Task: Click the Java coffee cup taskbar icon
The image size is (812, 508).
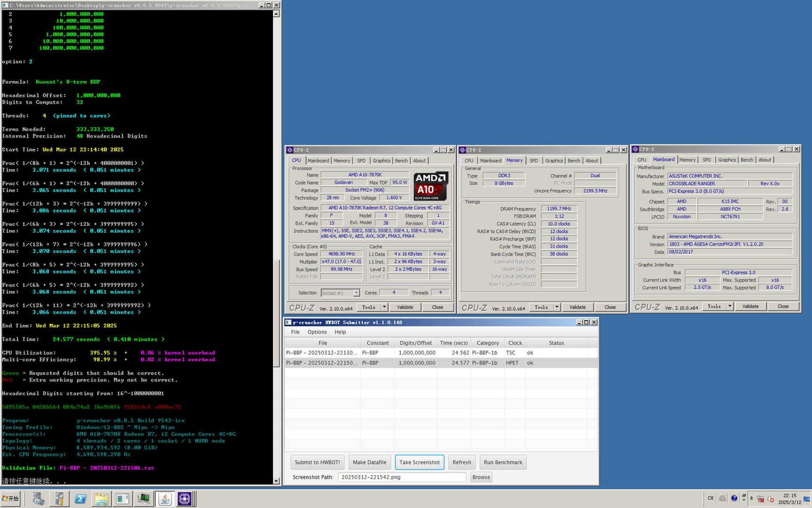Action: pos(164,499)
